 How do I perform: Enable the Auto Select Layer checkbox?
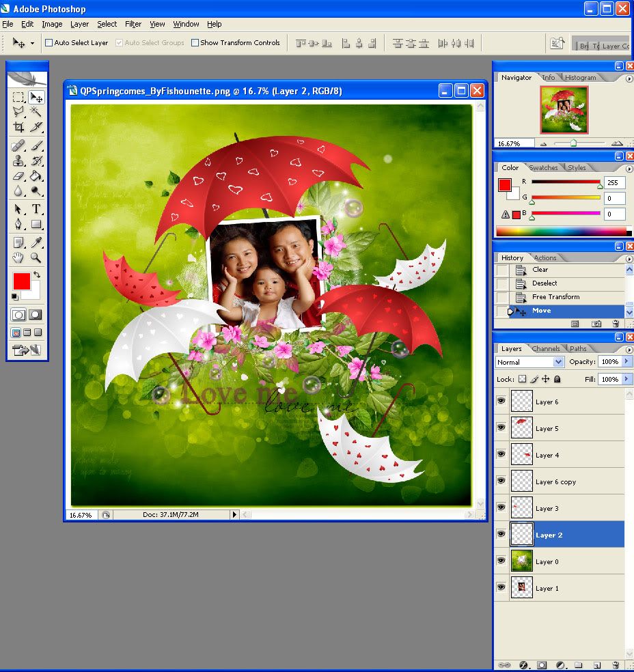(x=49, y=43)
